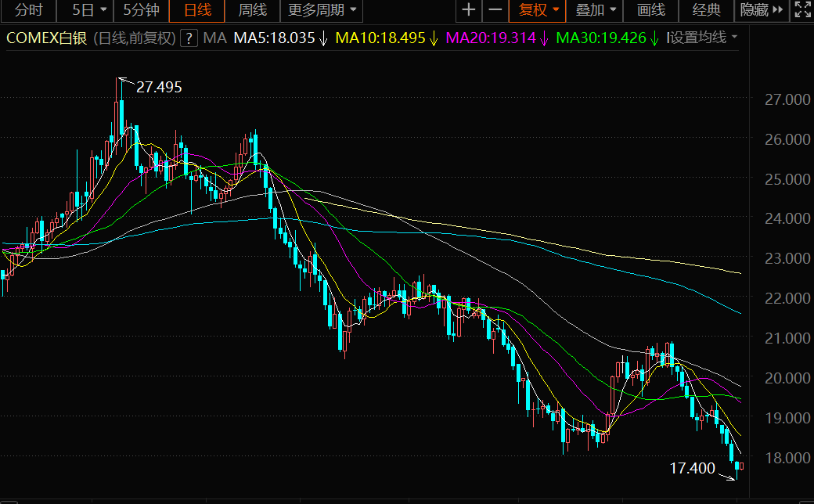Screen dimensions: 814x504
Task: Toggle 经典 classic view mode
Action: click(707, 10)
